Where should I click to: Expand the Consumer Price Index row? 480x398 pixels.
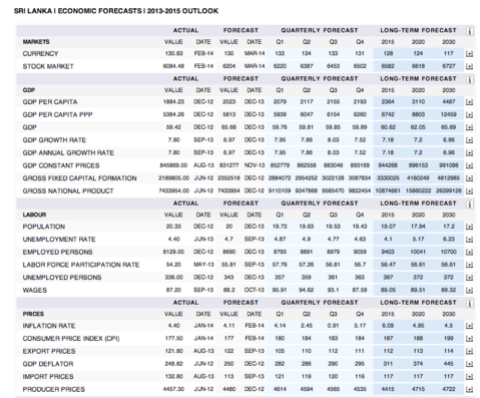tap(469, 339)
